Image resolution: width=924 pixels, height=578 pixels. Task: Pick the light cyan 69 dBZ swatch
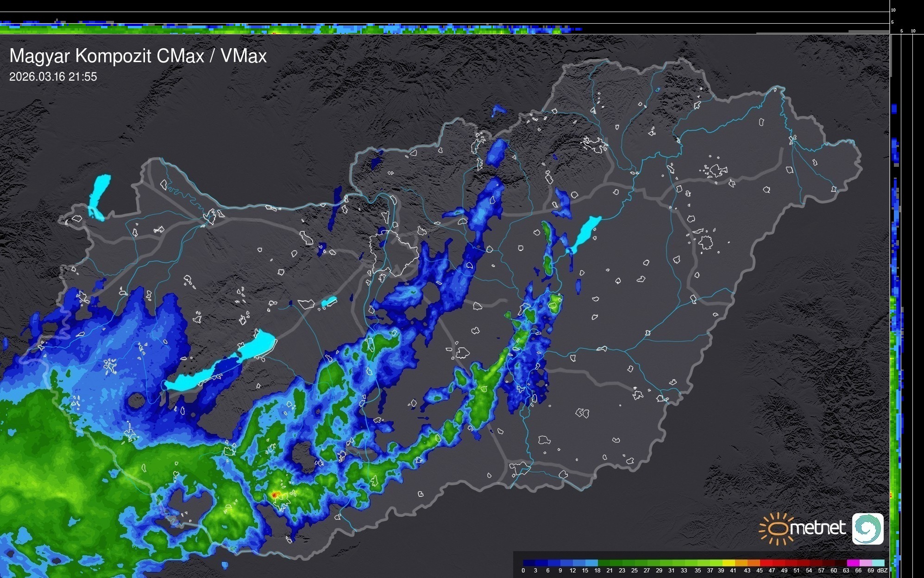click(x=878, y=563)
